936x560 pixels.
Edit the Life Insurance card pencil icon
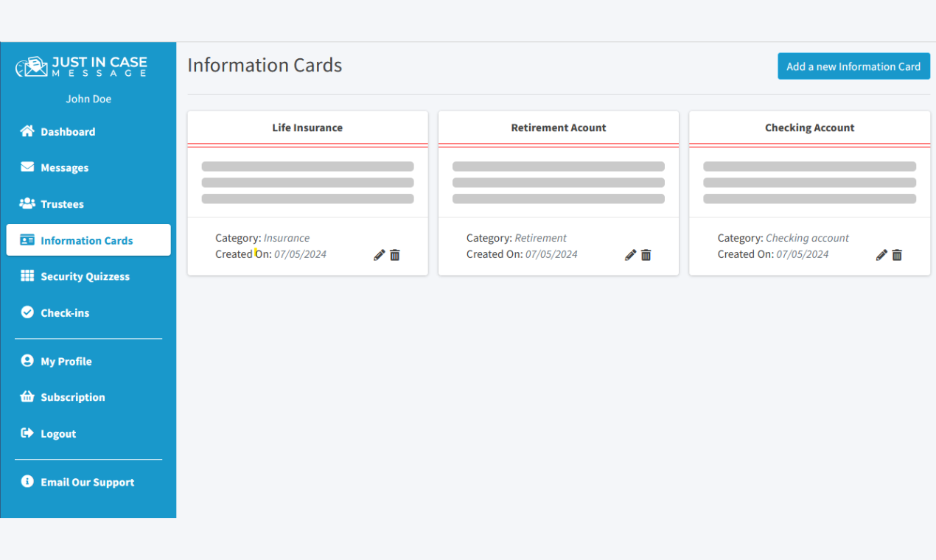(x=380, y=255)
